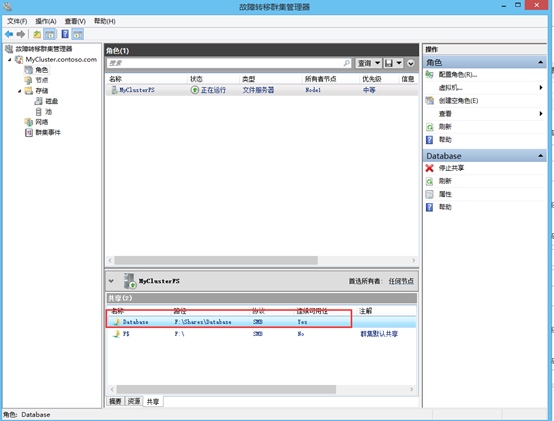This screenshot has height=421, width=554.
Task: Collapse the Roles section in the actions pane
Action: click(x=540, y=62)
